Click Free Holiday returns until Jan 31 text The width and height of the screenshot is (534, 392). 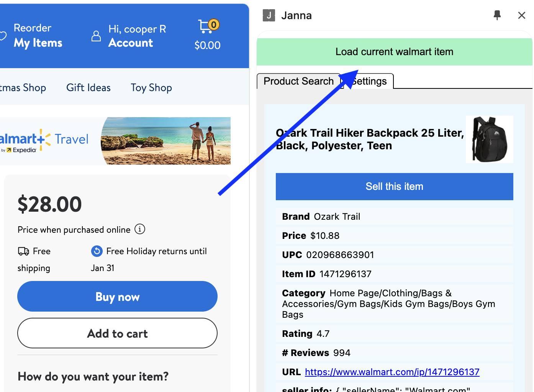[149, 260]
